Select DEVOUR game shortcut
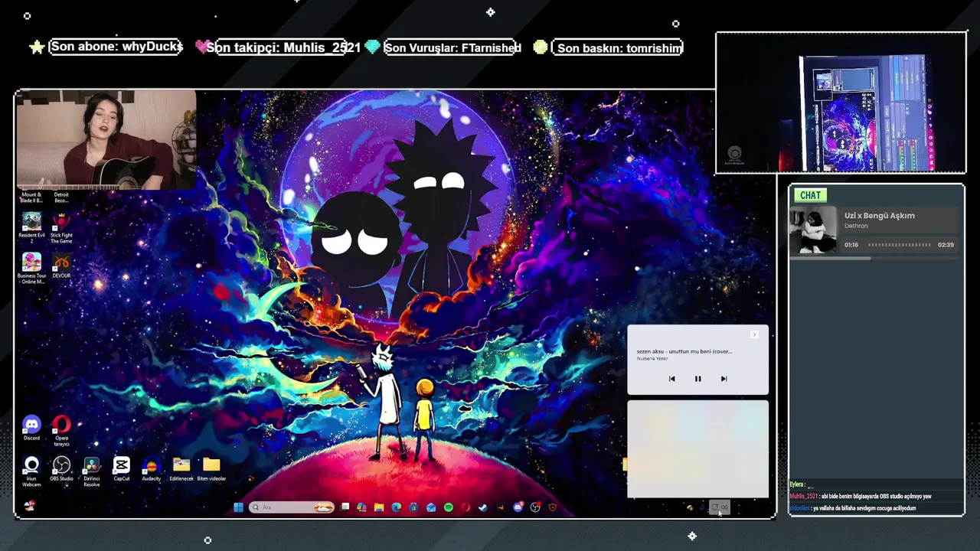 pyautogui.click(x=61, y=266)
